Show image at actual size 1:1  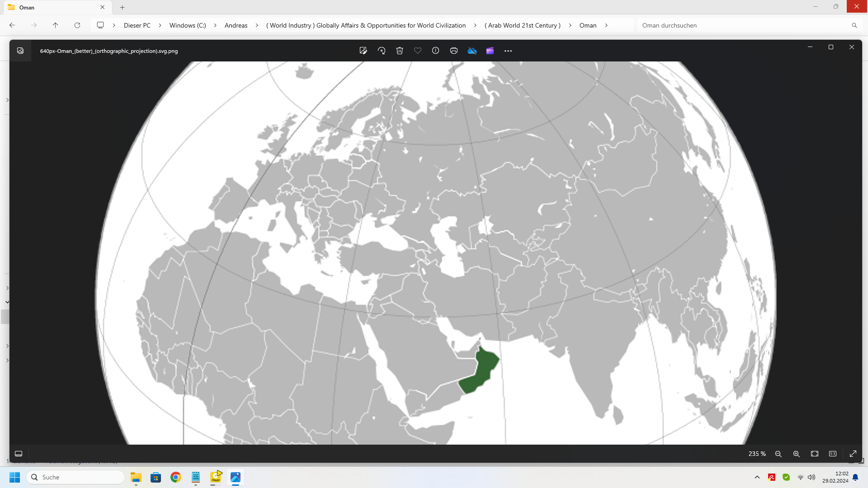833,454
